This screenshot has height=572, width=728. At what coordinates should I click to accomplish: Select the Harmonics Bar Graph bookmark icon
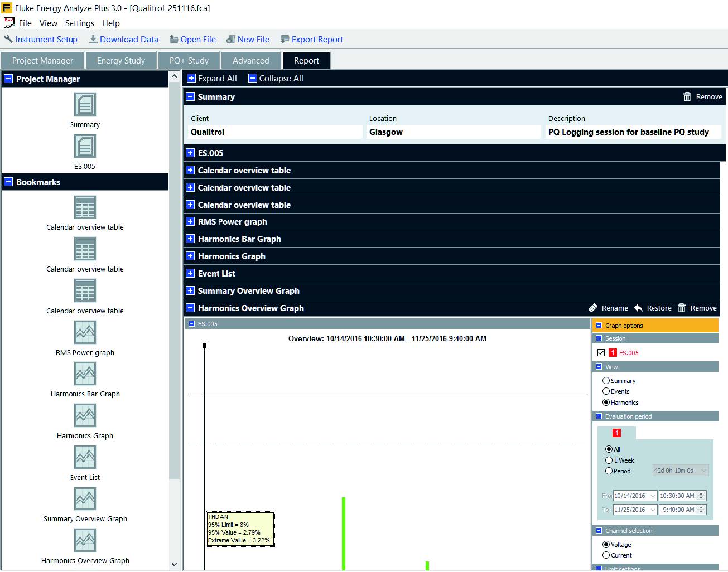85,374
